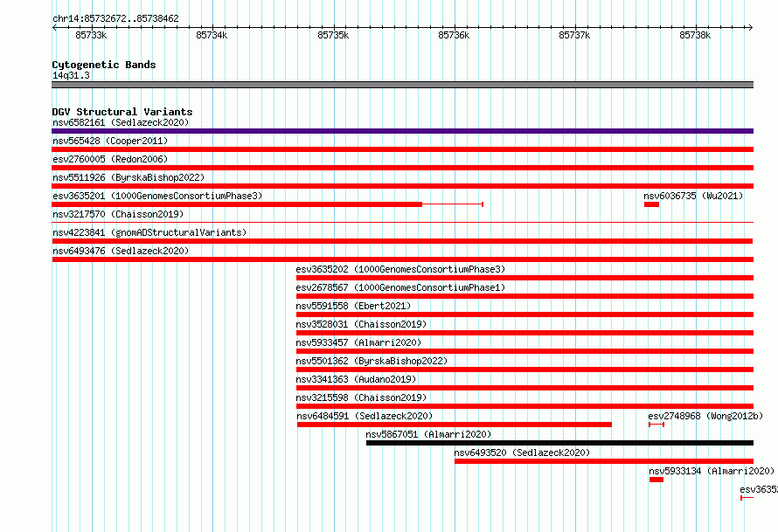Click the 85737k ruler tick label
This screenshot has height=532, width=778.
coord(574,35)
